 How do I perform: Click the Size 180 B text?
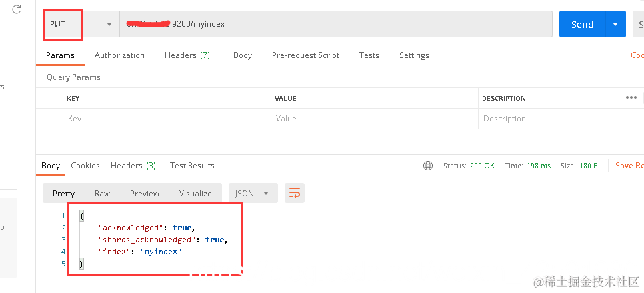pos(579,166)
